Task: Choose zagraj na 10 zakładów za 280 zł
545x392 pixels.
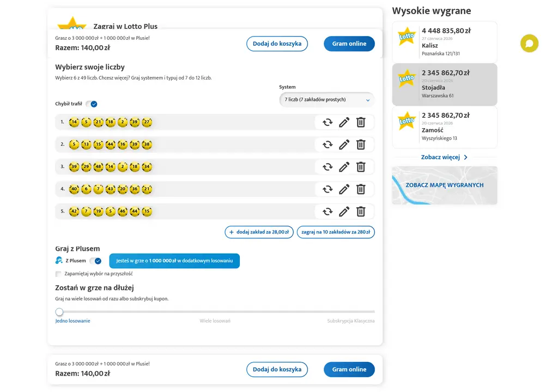Action: pyautogui.click(x=336, y=232)
